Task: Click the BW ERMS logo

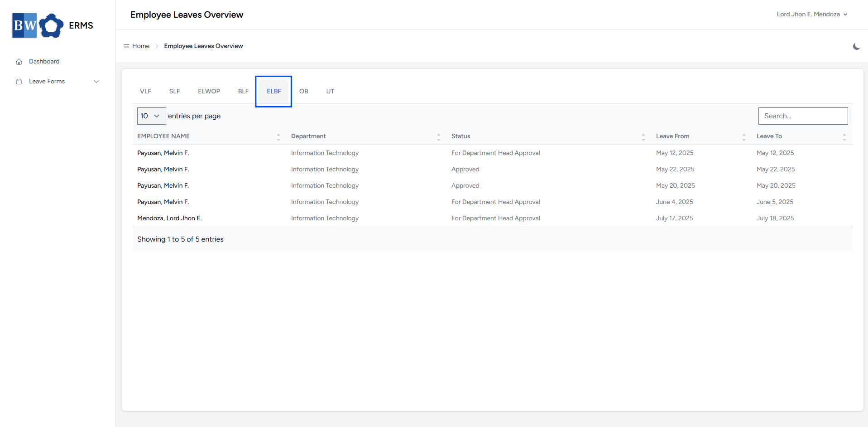Action: point(53,25)
